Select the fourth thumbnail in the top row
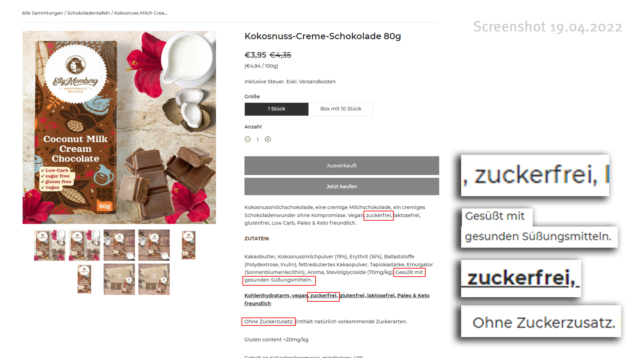Viewport: 644px width, 358px height. click(x=154, y=245)
